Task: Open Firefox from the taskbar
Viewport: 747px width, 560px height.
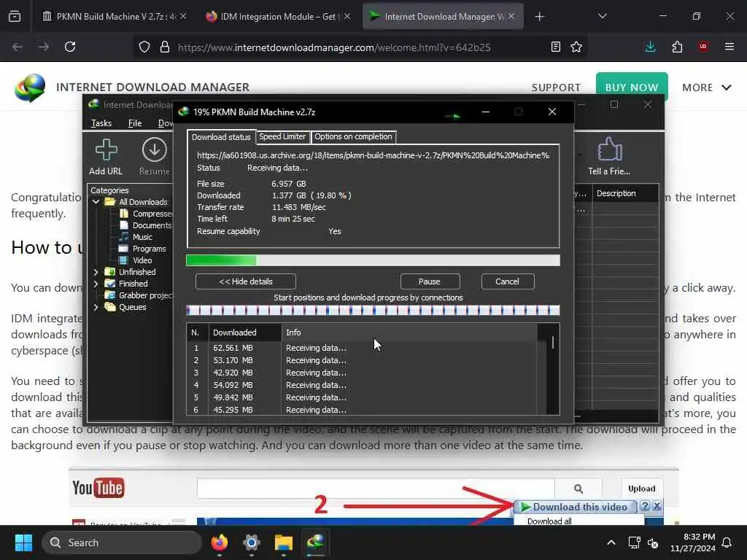Action: pyautogui.click(x=219, y=542)
